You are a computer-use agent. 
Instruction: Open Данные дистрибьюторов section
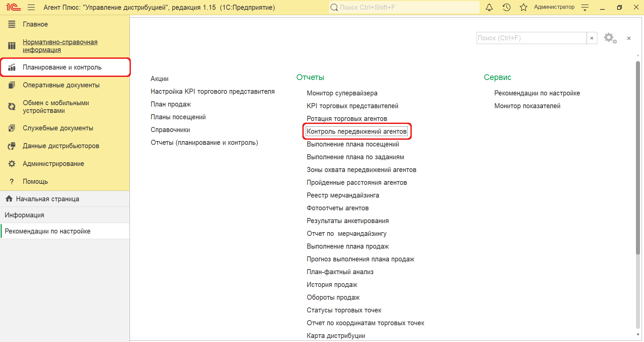point(61,146)
